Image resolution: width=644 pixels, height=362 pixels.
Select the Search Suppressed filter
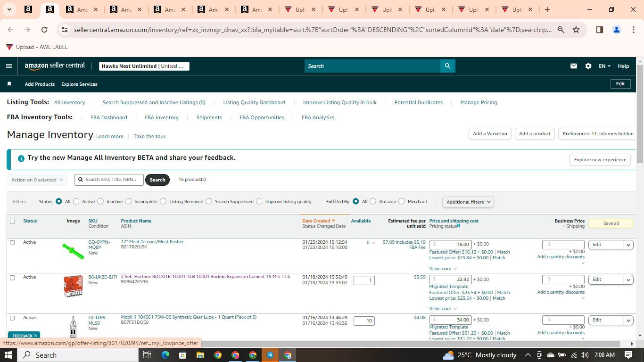tap(209, 201)
